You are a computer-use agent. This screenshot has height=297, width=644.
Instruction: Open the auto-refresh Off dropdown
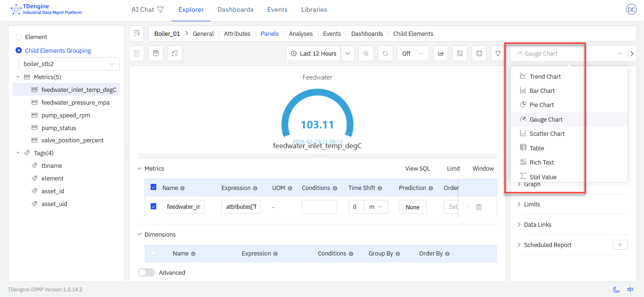(412, 54)
